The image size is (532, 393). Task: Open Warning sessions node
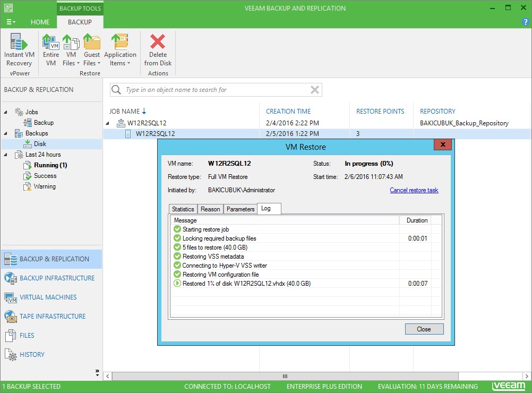pos(45,186)
